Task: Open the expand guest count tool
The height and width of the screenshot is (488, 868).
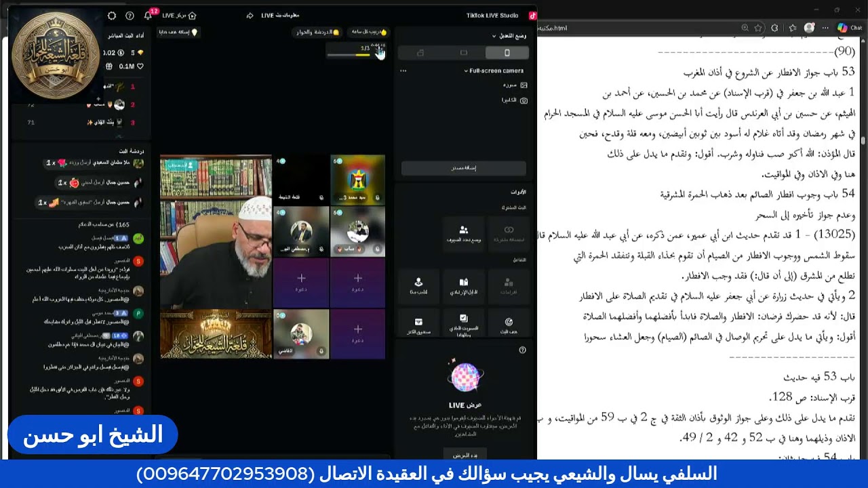Action: tap(464, 234)
